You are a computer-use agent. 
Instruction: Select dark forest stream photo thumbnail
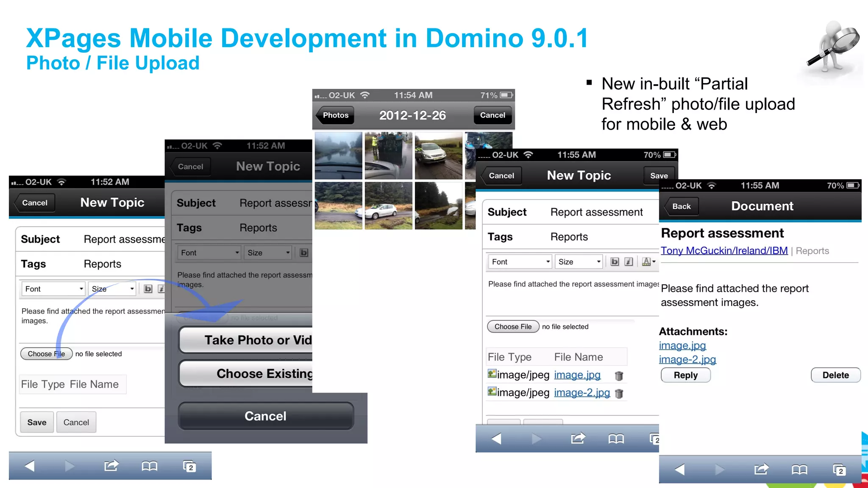coord(439,205)
